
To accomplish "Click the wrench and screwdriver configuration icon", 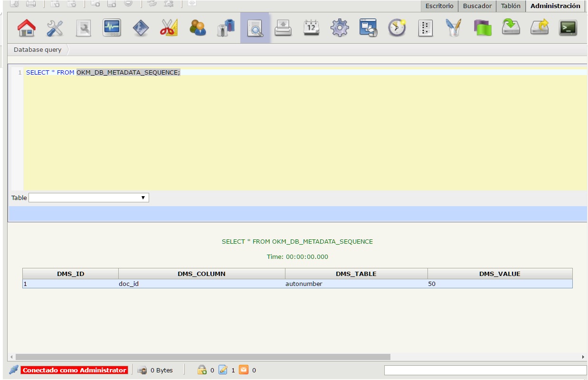I will coord(55,28).
